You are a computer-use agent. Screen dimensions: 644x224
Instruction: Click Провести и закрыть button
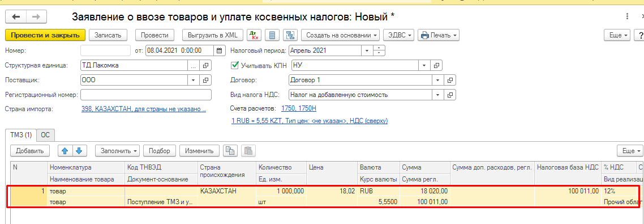pyautogui.click(x=45, y=35)
